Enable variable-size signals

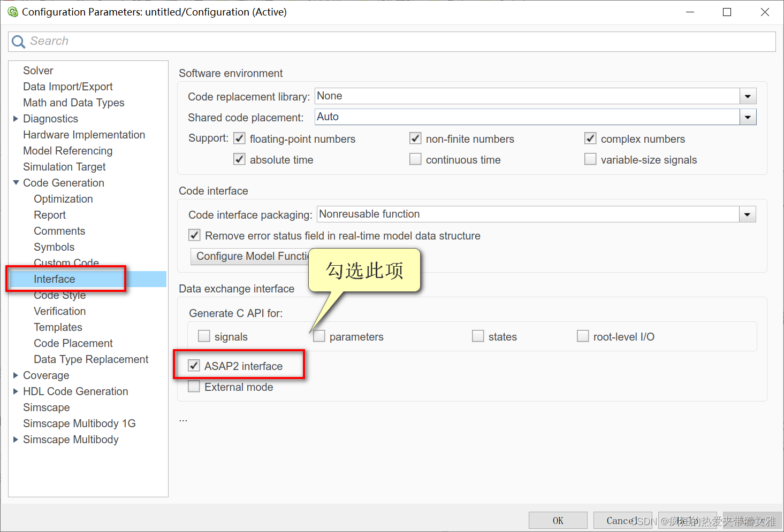[590, 159]
